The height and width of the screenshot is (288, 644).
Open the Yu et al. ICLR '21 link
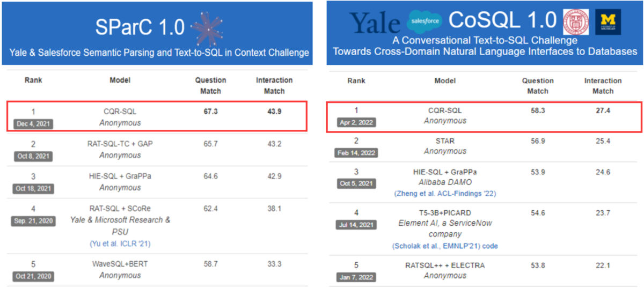pyautogui.click(x=121, y=243)
